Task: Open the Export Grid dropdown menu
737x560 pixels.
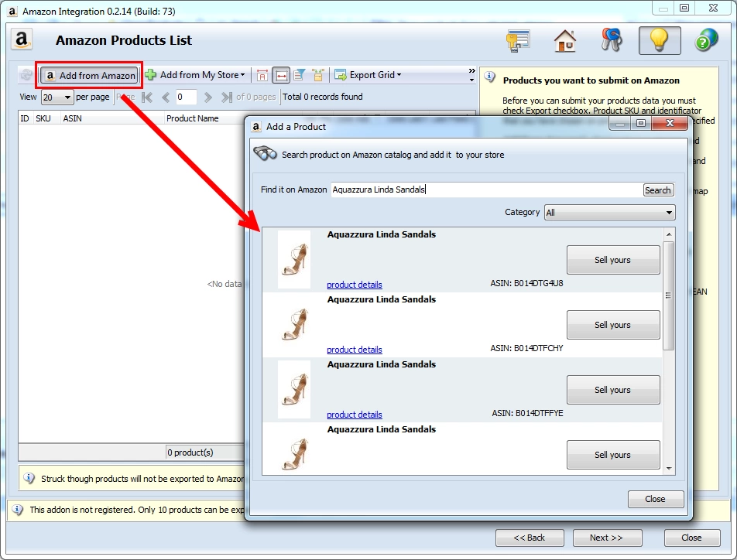Action: [368, 75]
